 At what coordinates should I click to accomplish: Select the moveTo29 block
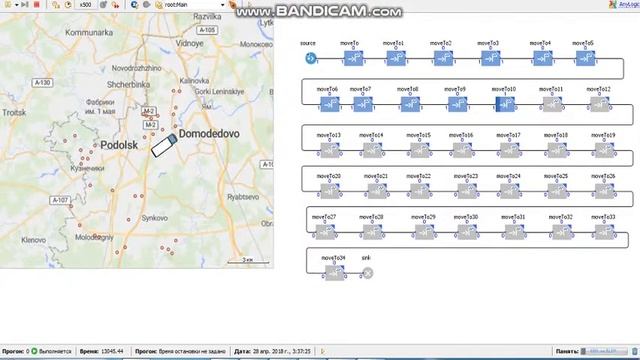click(x=424, y=232)
